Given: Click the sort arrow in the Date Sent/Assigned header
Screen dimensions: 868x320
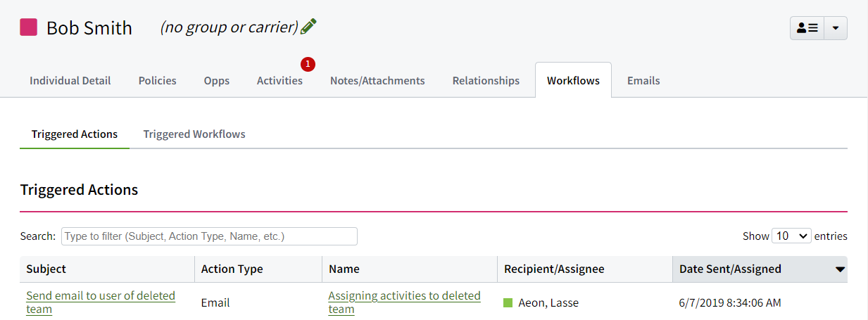Looking at the screenshot, I should (840, 269).
